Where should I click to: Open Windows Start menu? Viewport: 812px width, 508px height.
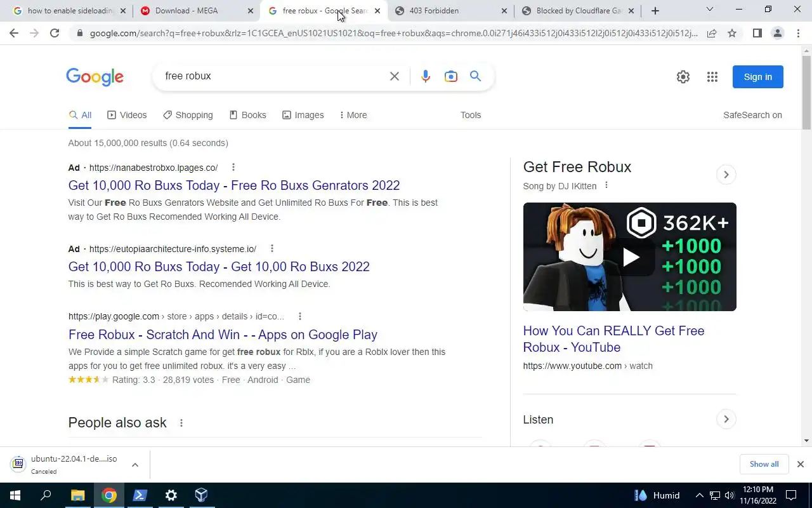coord(15,495)
